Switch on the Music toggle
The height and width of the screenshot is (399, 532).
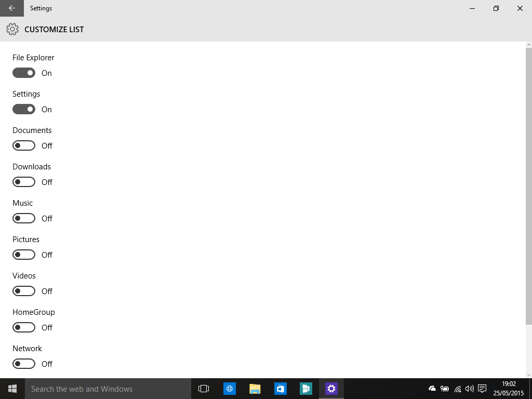pyautogui.click(x=24, y=218)
